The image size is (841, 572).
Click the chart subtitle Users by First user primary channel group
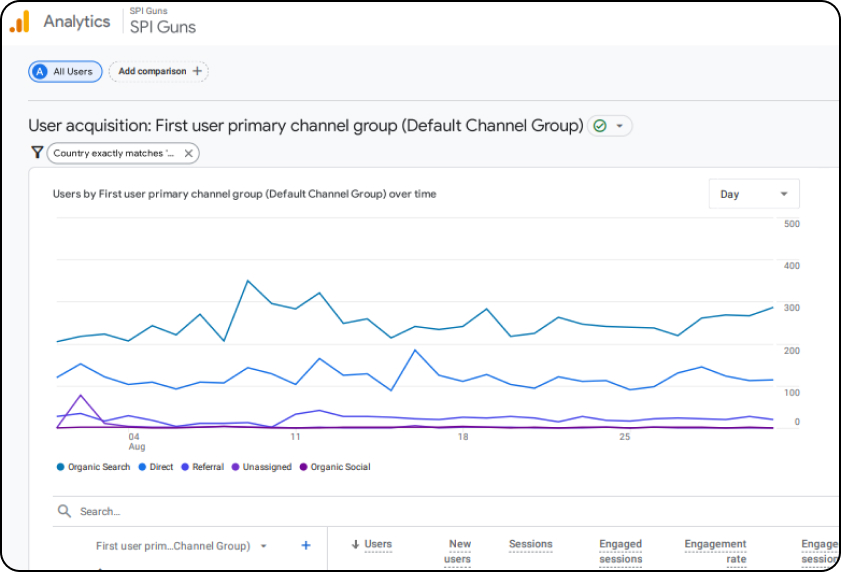[245, 194]
